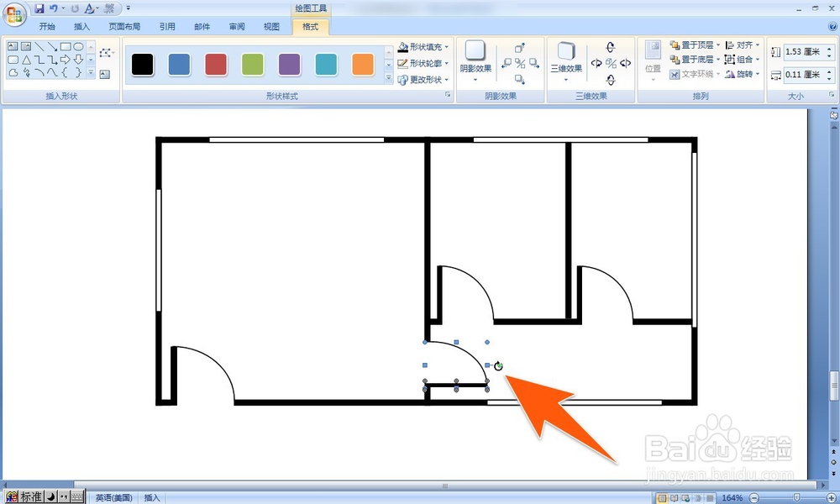Select the freeform shape tool
The height and width of the screenshot is (504, 840).
click(13, 72)
